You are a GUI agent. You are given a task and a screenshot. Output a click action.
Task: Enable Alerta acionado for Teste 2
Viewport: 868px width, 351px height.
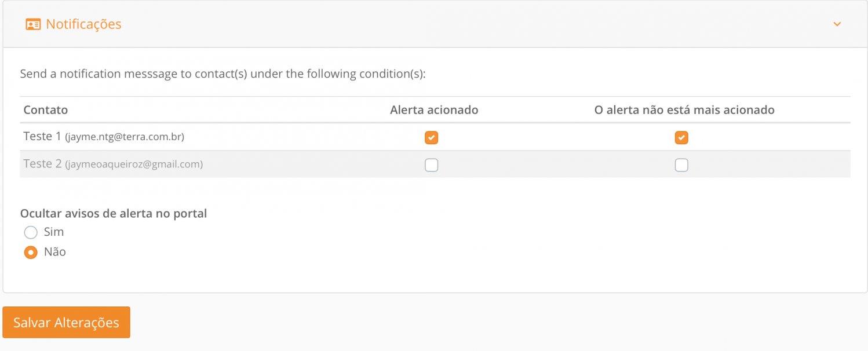[431, 165]
